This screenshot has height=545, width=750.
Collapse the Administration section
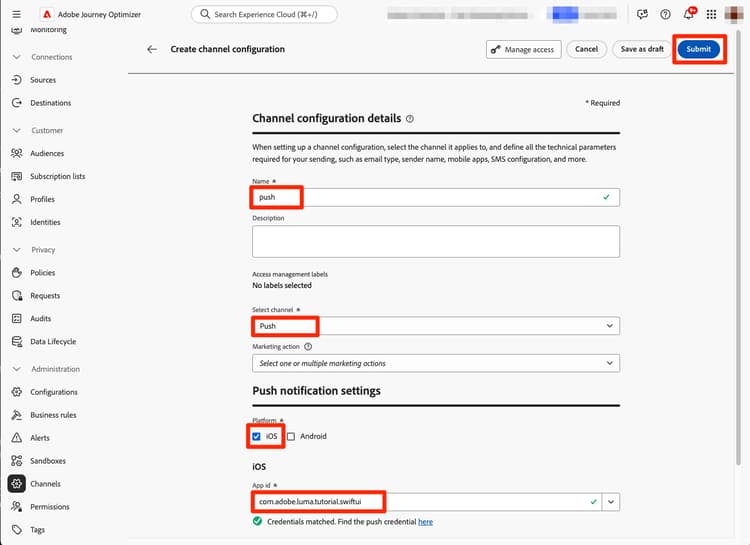click(17, 369)
